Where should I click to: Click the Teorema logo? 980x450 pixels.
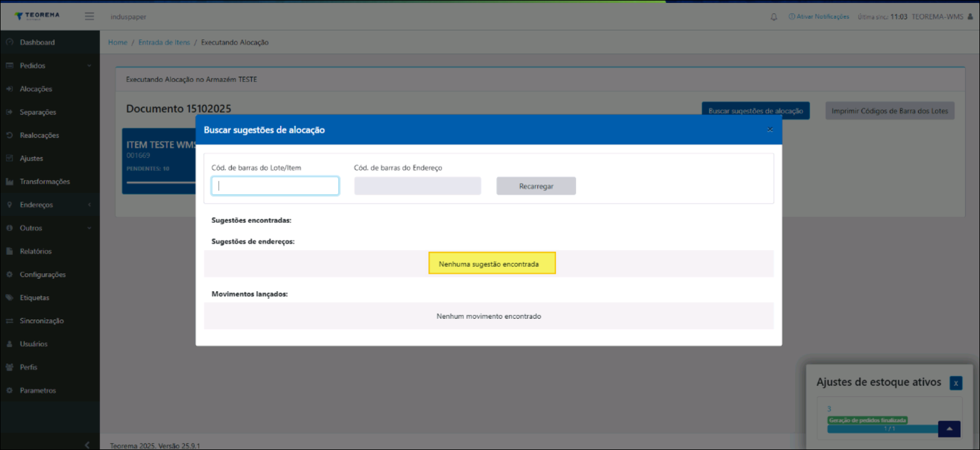tap(38, 16)
